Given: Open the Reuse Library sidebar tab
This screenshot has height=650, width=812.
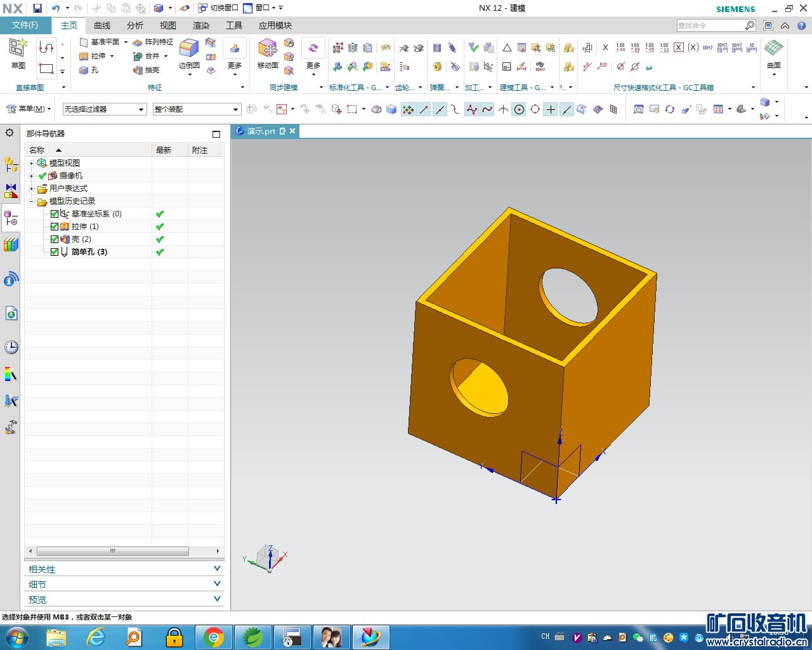Looking at the screenshot, I should tap(11, 244).
